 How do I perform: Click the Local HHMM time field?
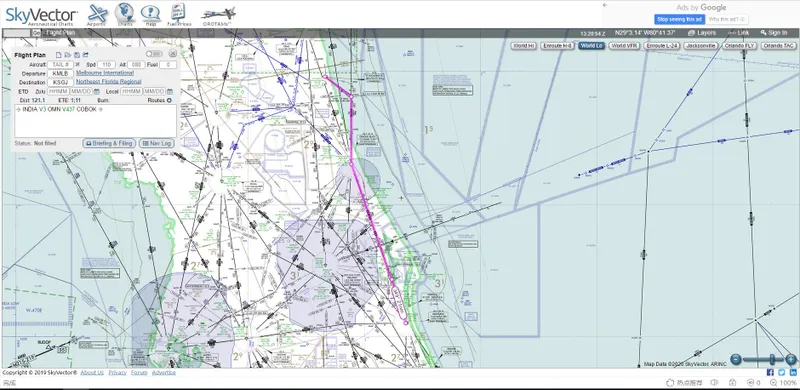pos(131,91)
